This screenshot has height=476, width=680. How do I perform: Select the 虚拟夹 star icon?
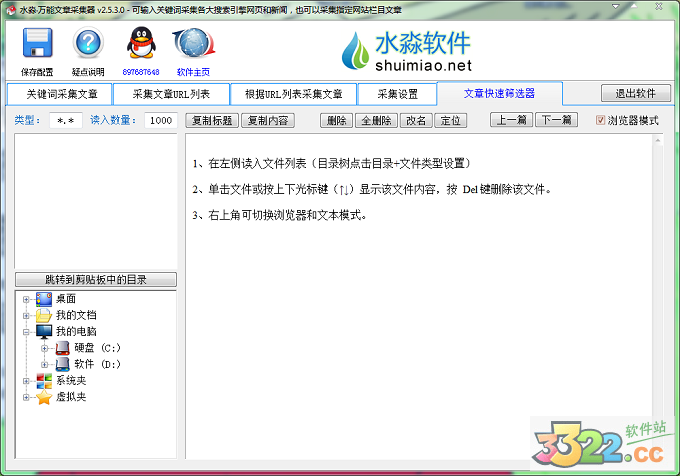[x=44, y=397]
